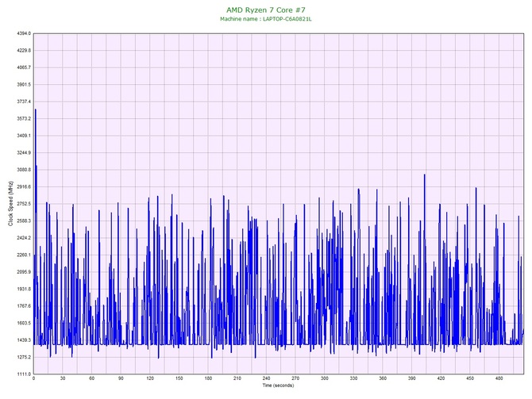
Task: Click the tall spike peaking just after 400 seconds
Action: [425, 175]
